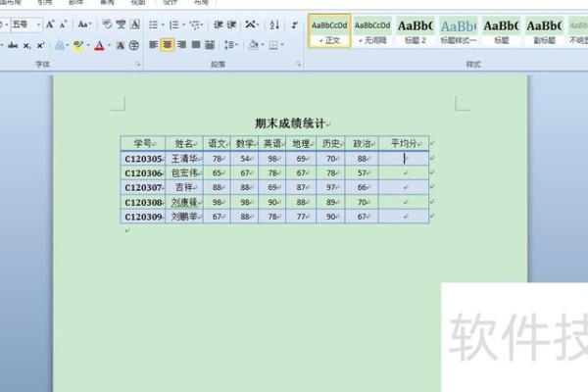The width and height of the screenshot is (588, 392).
Task: Open the 审阅 ribbon tab
Action: (107, 3)
